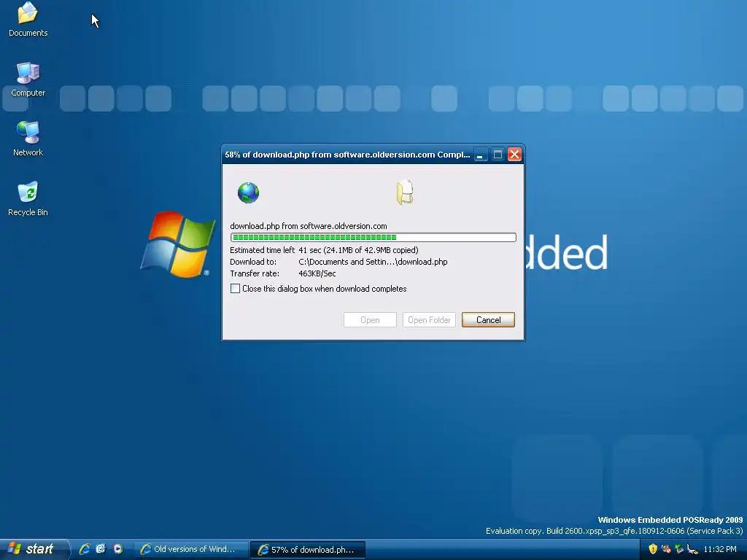Click the 'download.php from software.oldversion.com' label
Screen dimensions: 747x560
point(309,226)
